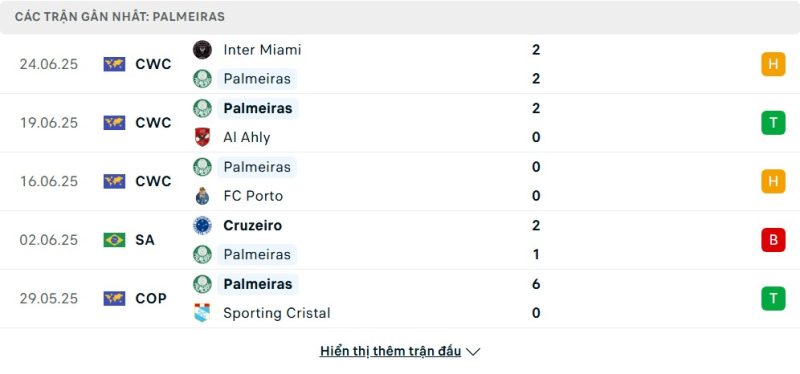The image size is (800, 374).
Task: Click the world flag beside COP
Action: 114,298
